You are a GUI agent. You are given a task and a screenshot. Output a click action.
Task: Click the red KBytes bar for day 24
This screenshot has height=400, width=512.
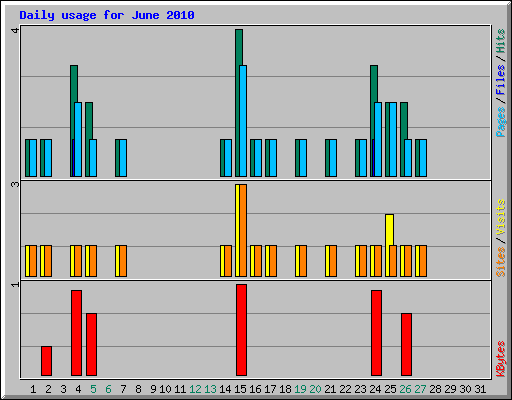376,333
